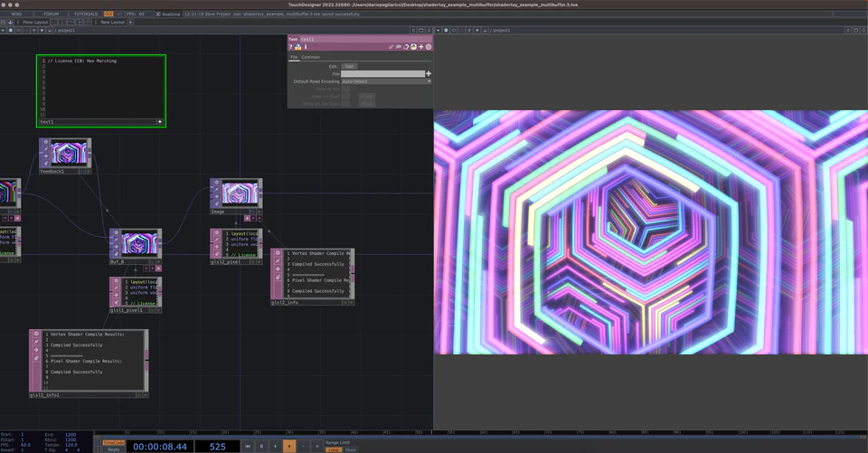Click the pencil edit icon in parameter header
868x453 pixels.
click(391, 47)
